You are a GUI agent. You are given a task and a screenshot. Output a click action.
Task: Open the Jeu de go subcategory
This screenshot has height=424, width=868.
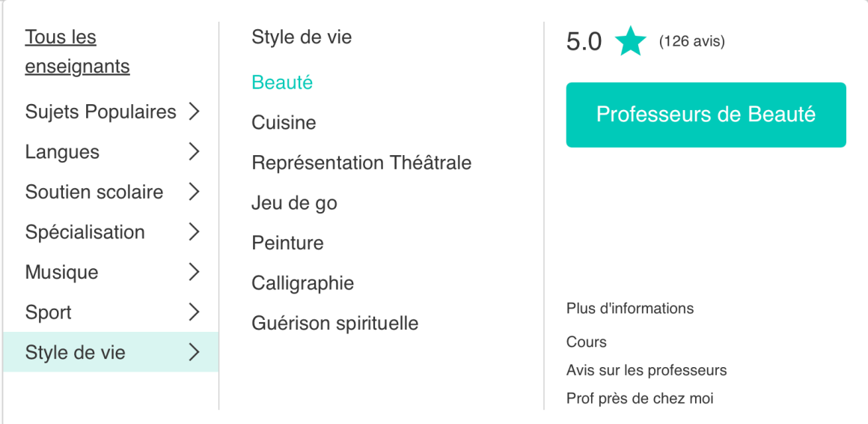pyautogui.click(x=294, y=203)
